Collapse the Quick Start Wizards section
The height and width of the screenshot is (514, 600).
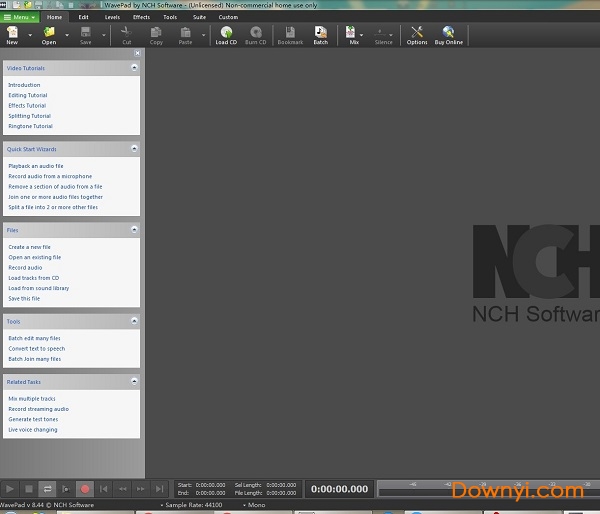(x=134, y=149)
